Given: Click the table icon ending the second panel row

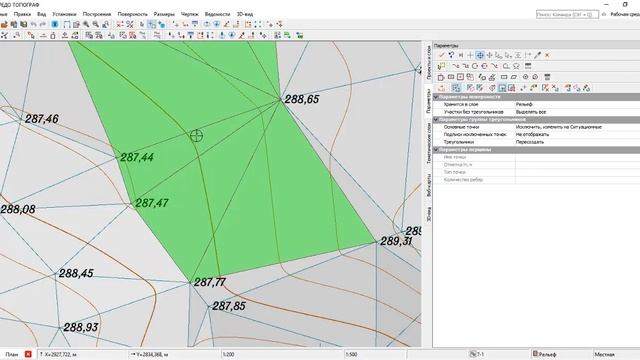Looking at the screenshot, I should [527, 66].
